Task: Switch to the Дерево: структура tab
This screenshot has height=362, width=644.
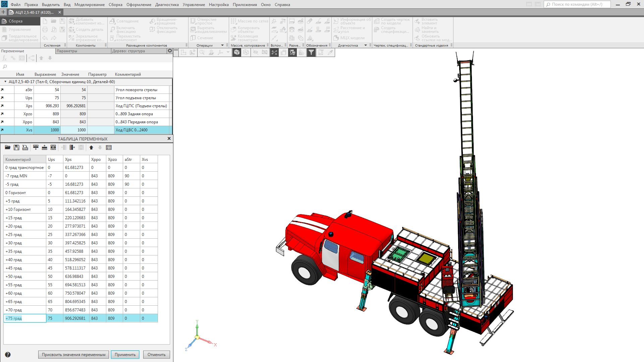Action: coord(128,51)
